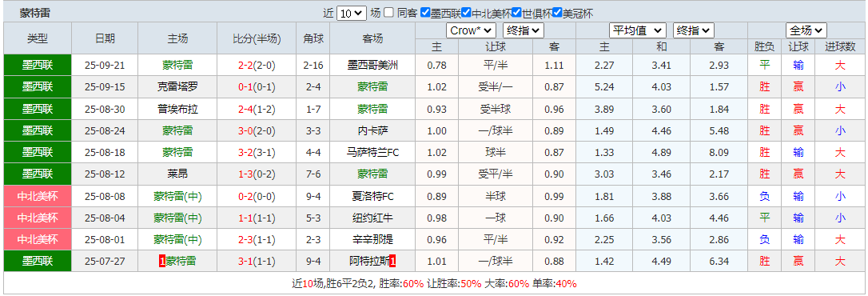Click the 纽约红牛 team link
Image resolution: width=868 pixels, height=296 pixels.
click(x=372, y=218)
